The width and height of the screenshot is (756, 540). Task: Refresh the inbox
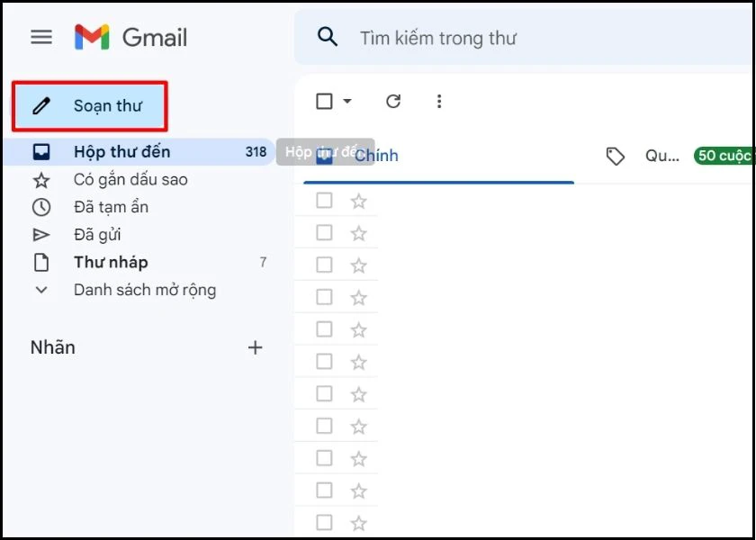[393, 101]
